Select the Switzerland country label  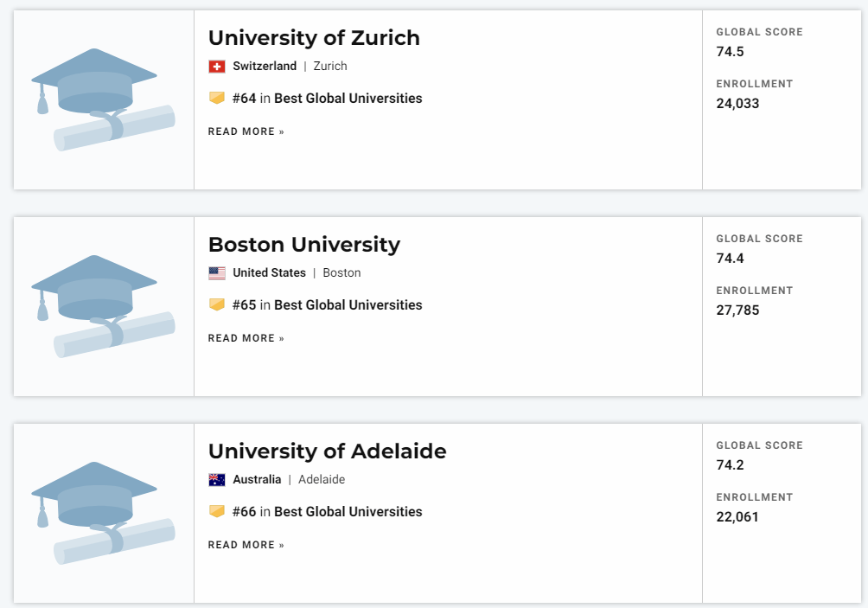265,66
